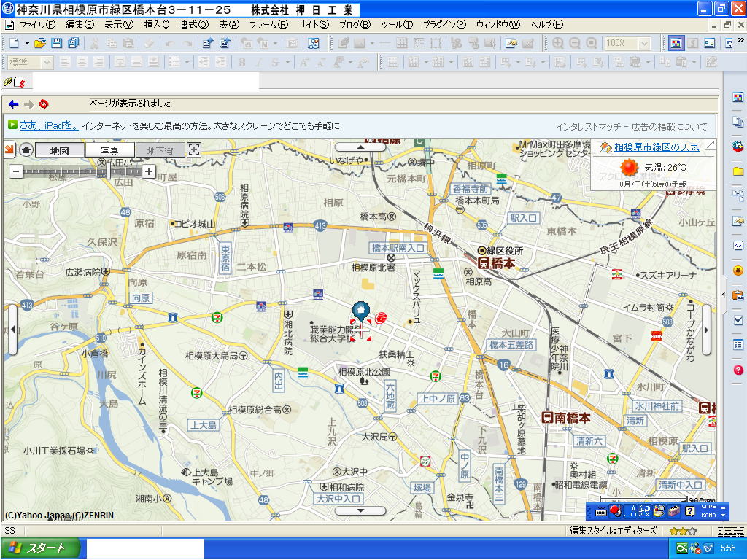The width and height of the screenshot is (747, 560).
Task: Open the ファイル(F) menu
Action: 37,25
